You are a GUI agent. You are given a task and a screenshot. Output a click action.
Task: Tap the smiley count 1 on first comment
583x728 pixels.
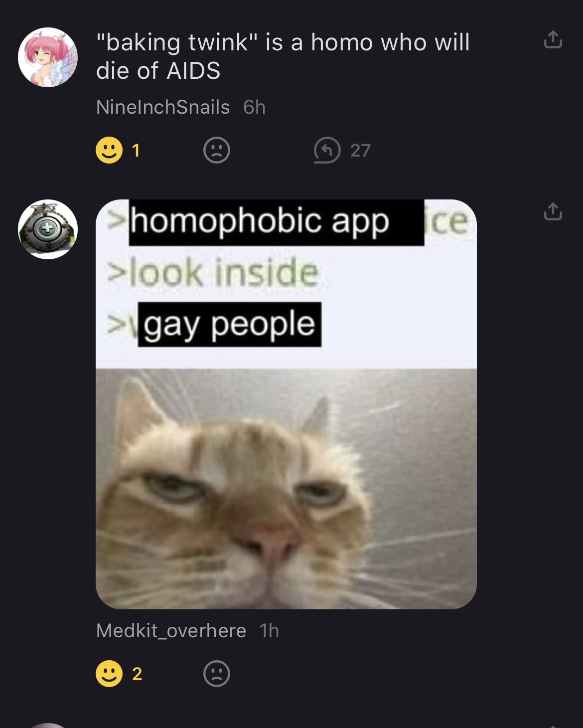coord(136,150)
